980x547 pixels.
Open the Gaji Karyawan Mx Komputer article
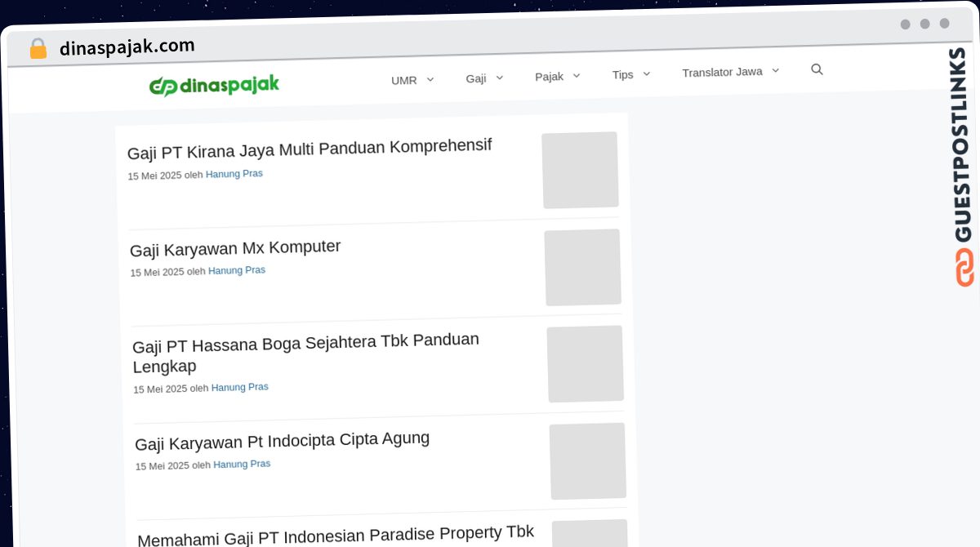[235, 247]
